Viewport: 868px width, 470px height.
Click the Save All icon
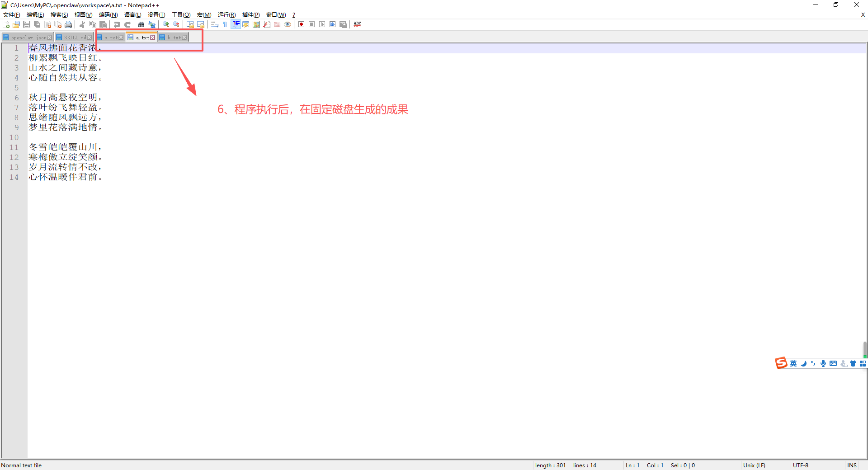point(37,24)
